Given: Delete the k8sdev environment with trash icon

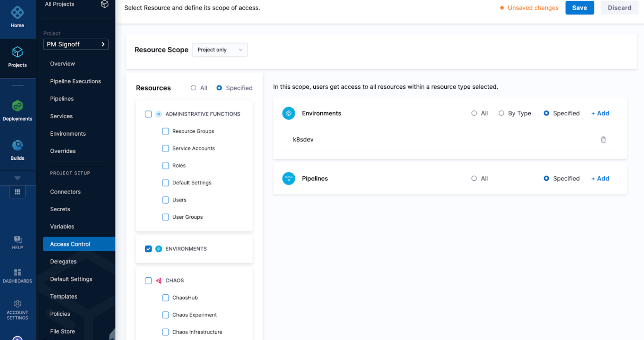Looking at the screenshot, I should point(603,140).
